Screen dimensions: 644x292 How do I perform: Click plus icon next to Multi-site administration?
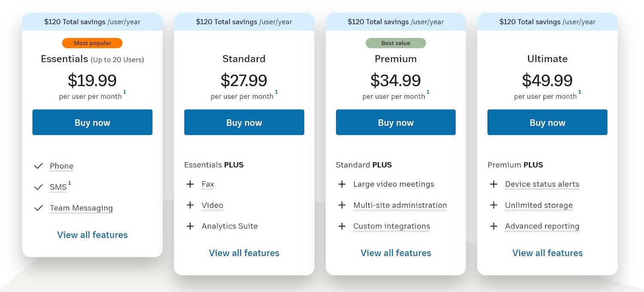(342, 205)
